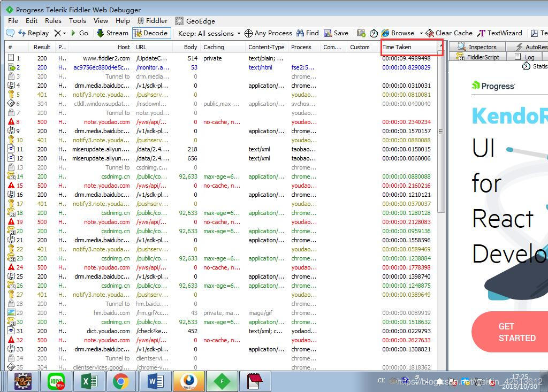Click Go to resume breakpoints

click(79, 33)
